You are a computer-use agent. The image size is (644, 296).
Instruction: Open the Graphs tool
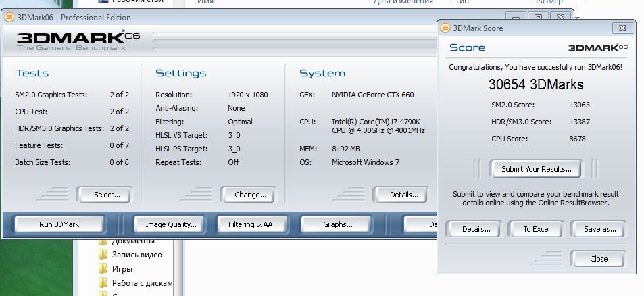(x=337, y=224)
